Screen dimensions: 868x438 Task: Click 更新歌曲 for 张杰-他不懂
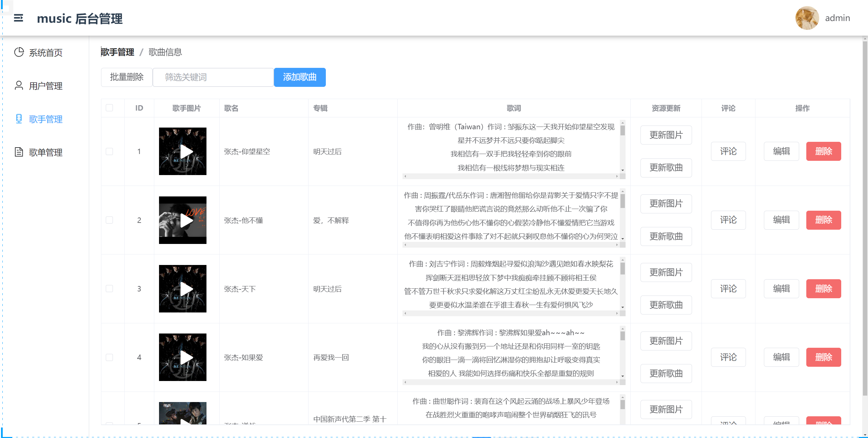[666, 236]
